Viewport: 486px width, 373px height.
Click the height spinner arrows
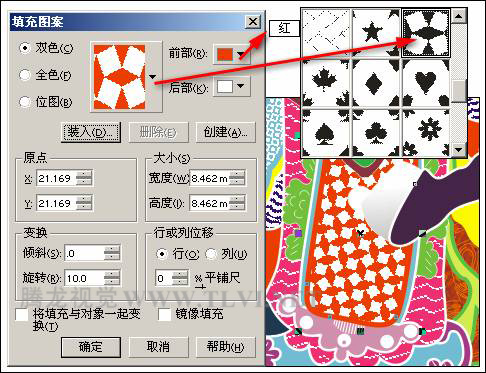coord(237,203)
